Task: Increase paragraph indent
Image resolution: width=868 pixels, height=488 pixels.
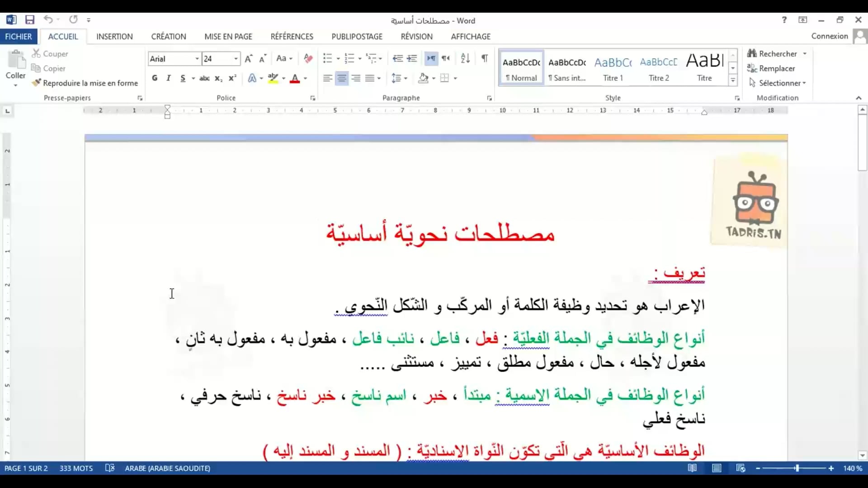Action: 412,58
